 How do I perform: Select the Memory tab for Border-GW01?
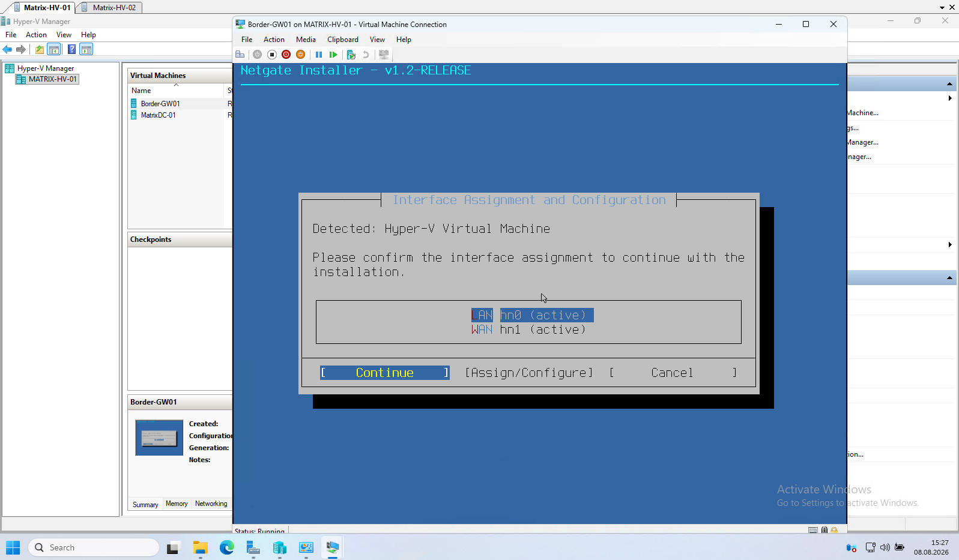[177, 504]
